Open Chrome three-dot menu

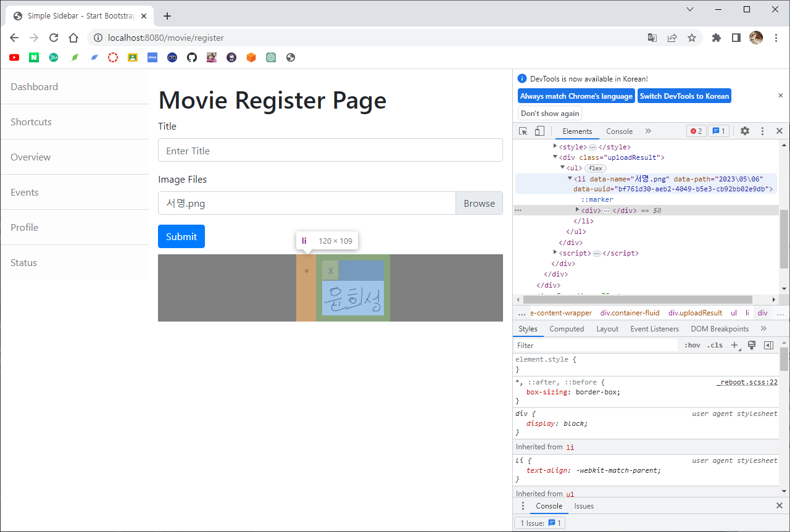776,38
